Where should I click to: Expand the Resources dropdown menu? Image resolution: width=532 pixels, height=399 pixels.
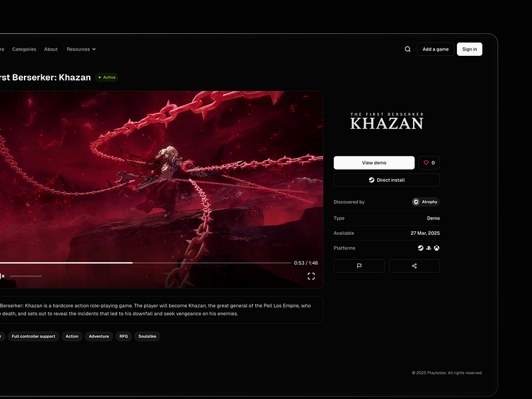(81, 49)
